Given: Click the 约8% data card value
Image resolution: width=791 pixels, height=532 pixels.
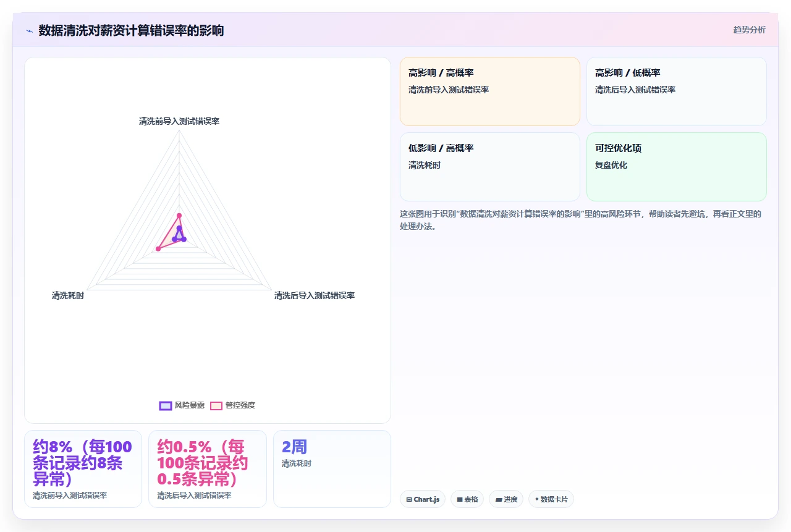Looking at the screenshot, I should coord(82,463).
